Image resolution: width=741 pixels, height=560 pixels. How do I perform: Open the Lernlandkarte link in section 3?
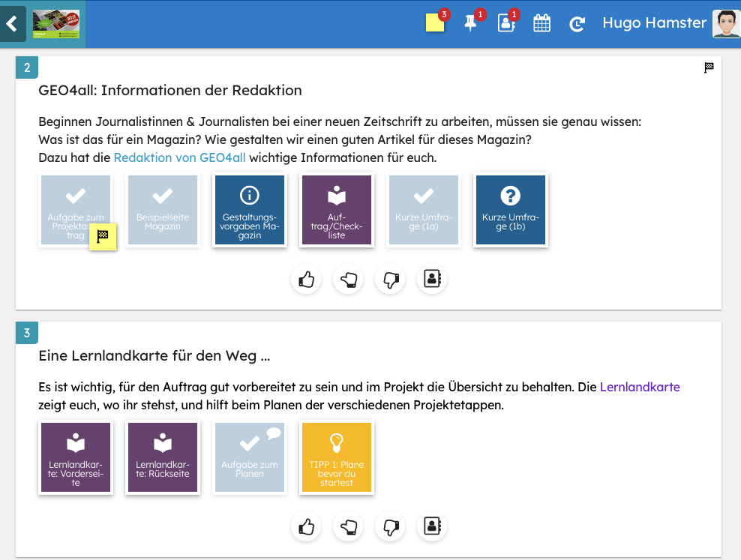(640, 386)
